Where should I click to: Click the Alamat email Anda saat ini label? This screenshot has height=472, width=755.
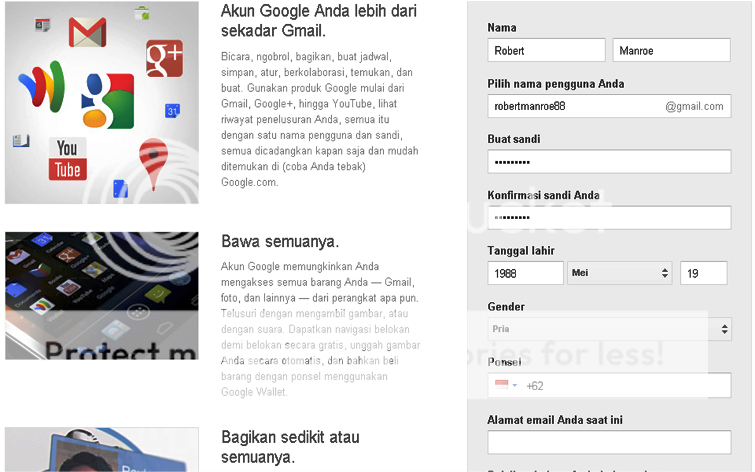555,420
